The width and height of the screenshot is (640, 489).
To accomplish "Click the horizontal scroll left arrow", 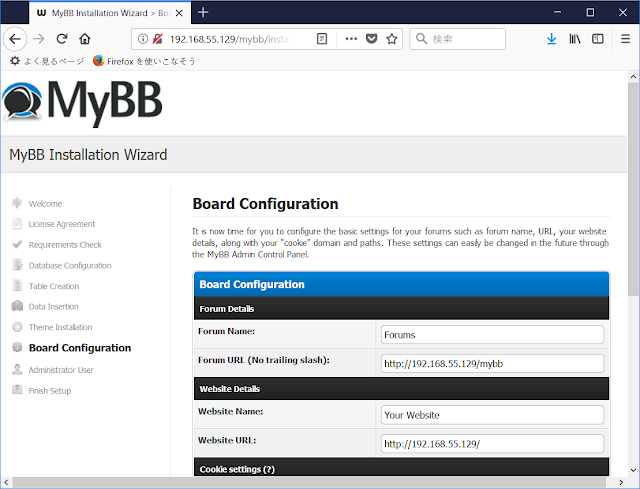I will click(x=6, y=482).
